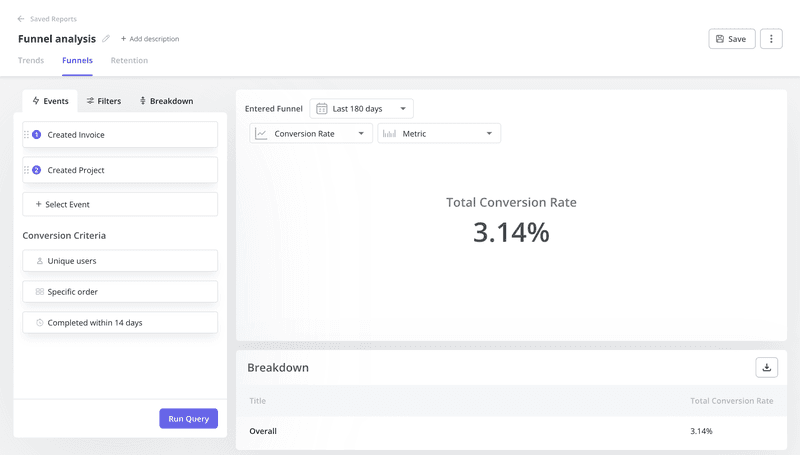
Task: Open the Metric view dropdown
Action: click(438, 133)
